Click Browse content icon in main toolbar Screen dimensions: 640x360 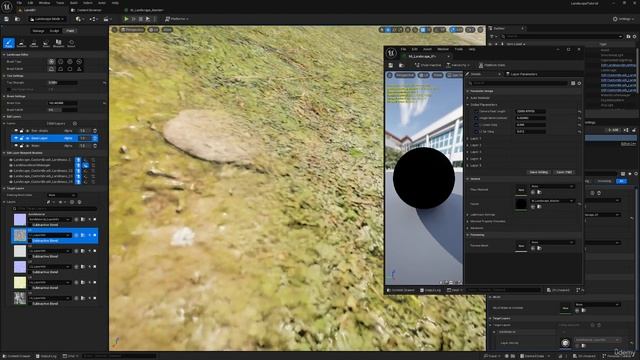(17, 19)
